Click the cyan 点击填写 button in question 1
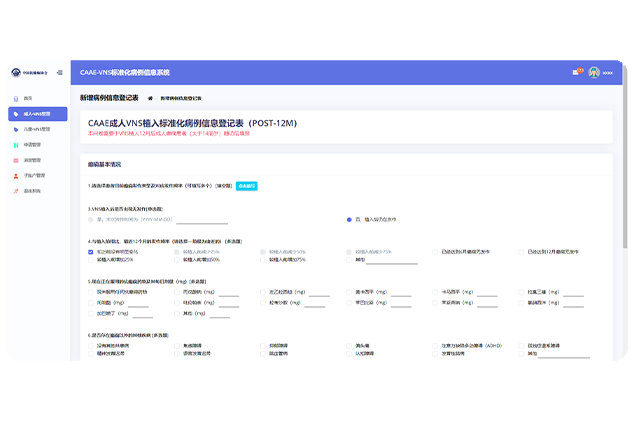Screen dimensions: 633x421 [247, 186]
